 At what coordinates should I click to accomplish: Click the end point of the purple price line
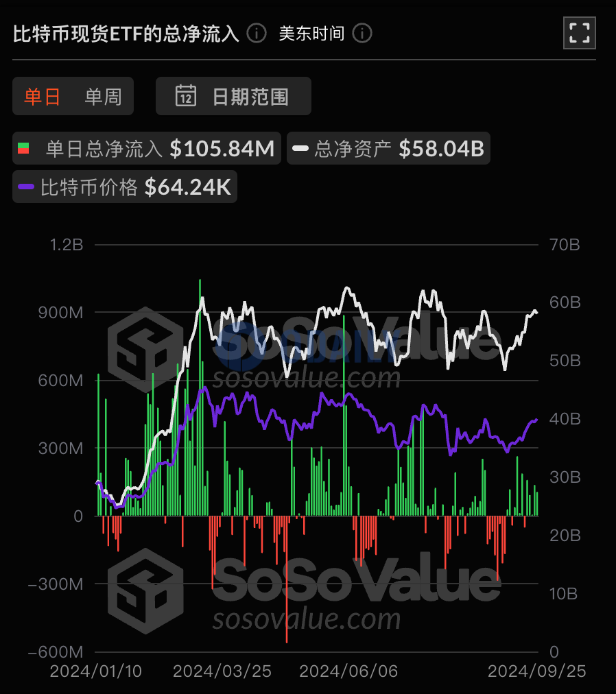click(x=536, y=420)
